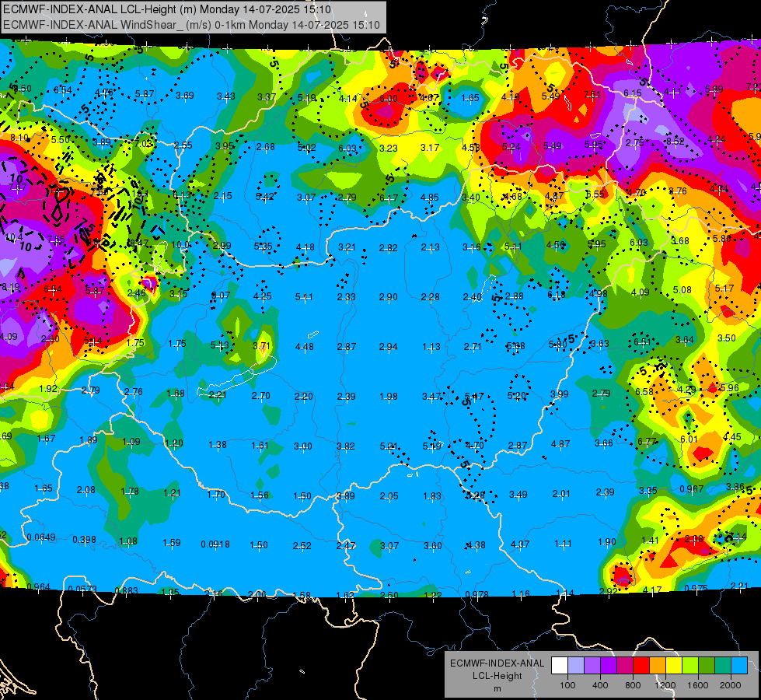Viewport: 761px width, 700px height.
Task: Click the wind shear value 5.35
Action: tap(263, 247)
